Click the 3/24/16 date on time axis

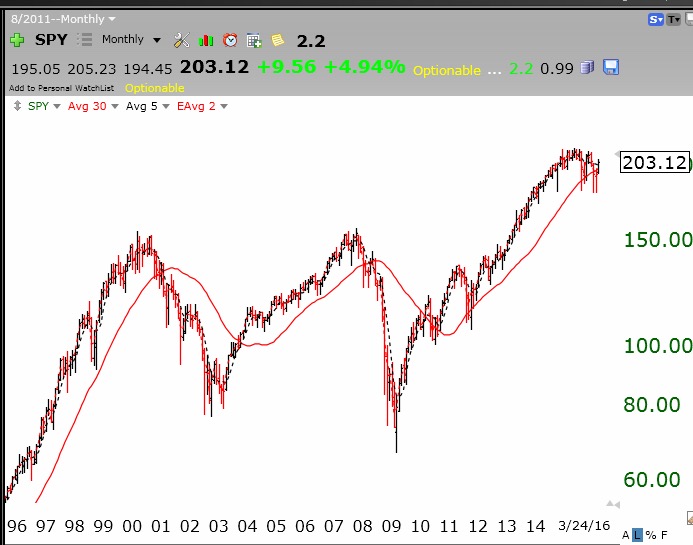click(584, 526)
